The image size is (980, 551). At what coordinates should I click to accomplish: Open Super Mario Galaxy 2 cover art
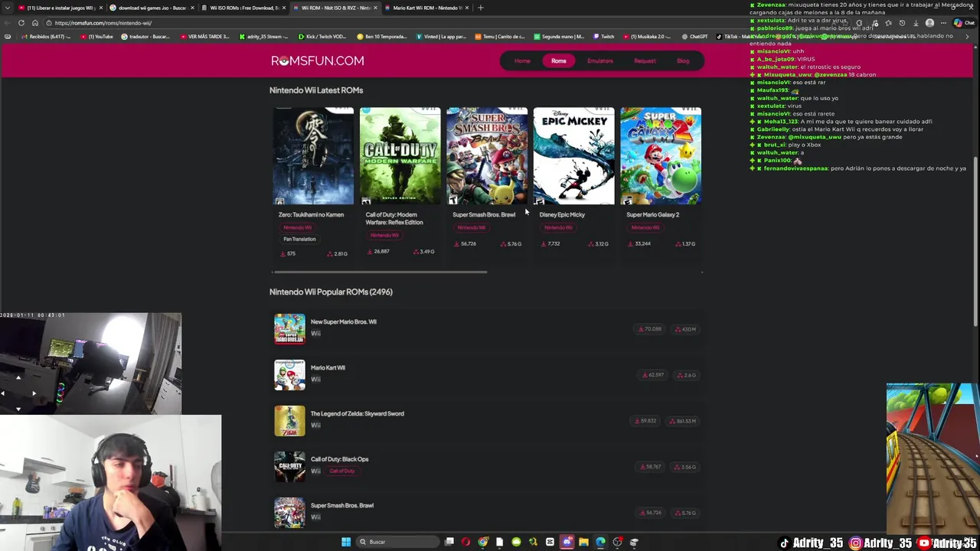(661, 156)
